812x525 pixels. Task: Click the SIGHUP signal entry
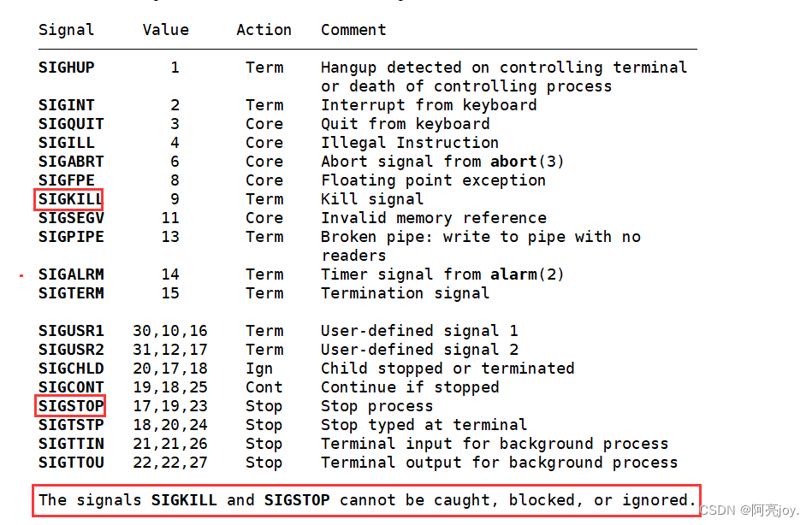[x=66, y=68]
